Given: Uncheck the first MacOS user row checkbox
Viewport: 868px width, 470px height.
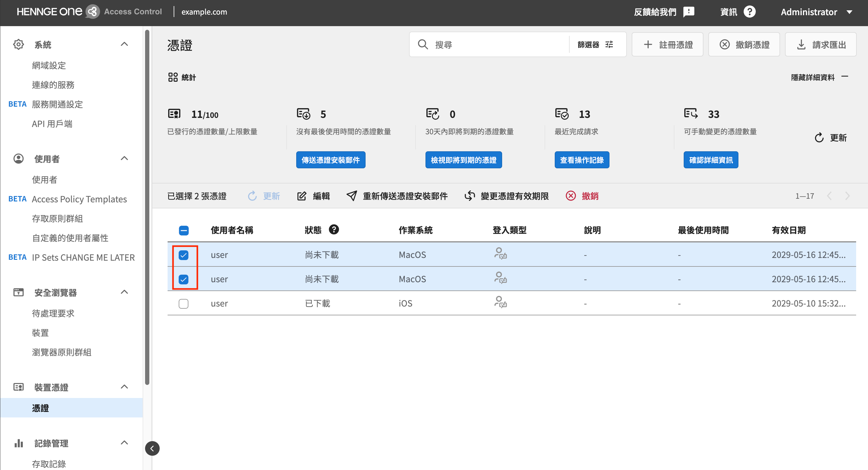Looking at the screenshot, I should pyautogui.click(x=184, y=255).
